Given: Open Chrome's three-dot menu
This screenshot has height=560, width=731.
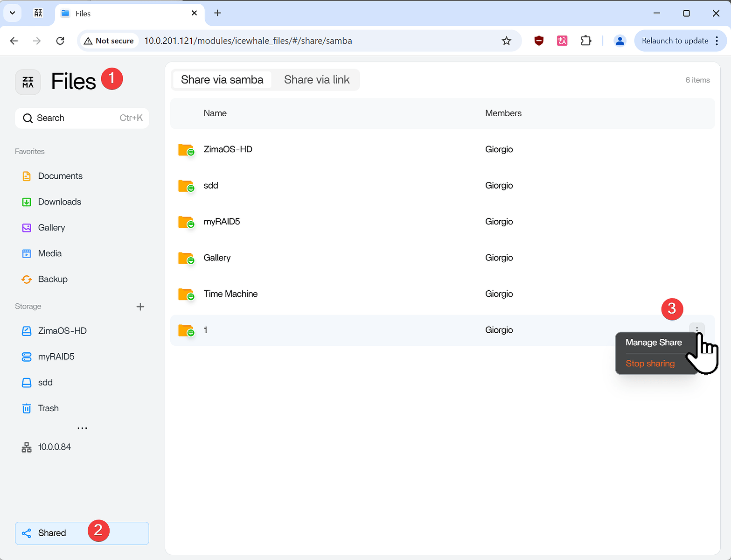Looking at the screenshot, I should (x=717, y=41).
